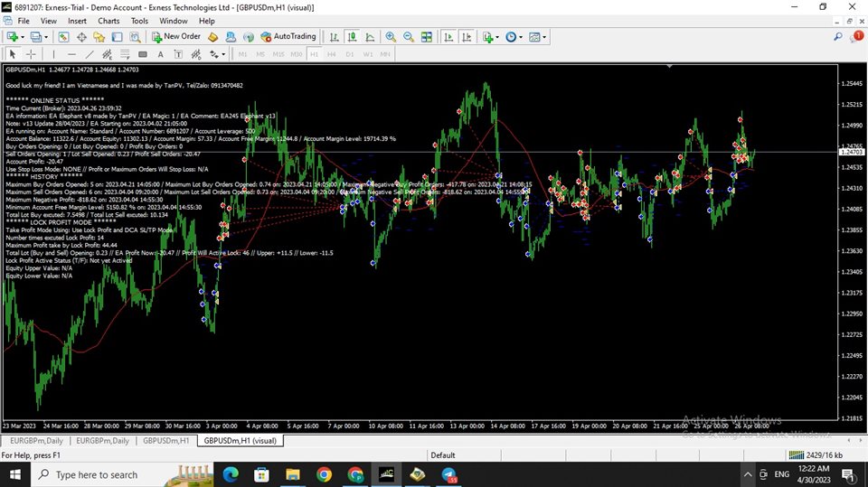Zoom in on the chart
This screenshot has width=868, height=487.
click(x=391, y=37)
